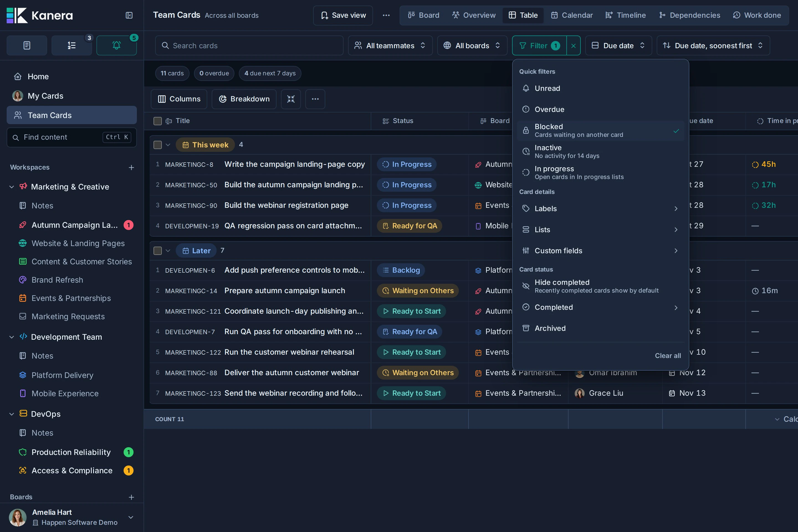Switch to the Timeline view tab
798x532 pixels.
tap(626, 15)
